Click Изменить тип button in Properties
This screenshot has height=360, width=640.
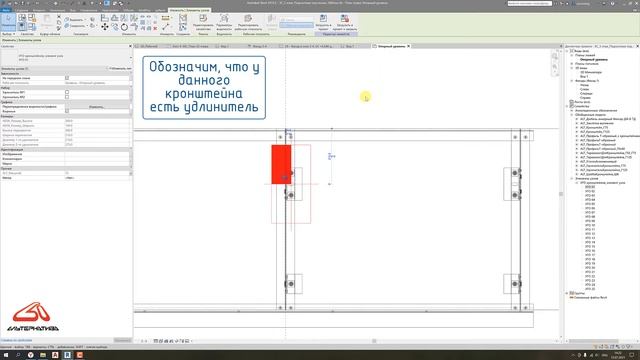point(120,69)
